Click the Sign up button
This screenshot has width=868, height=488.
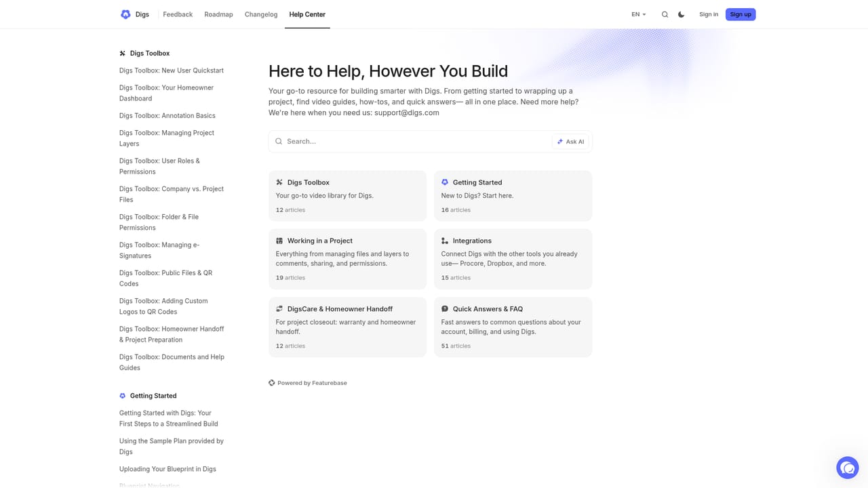pos(741,14)
